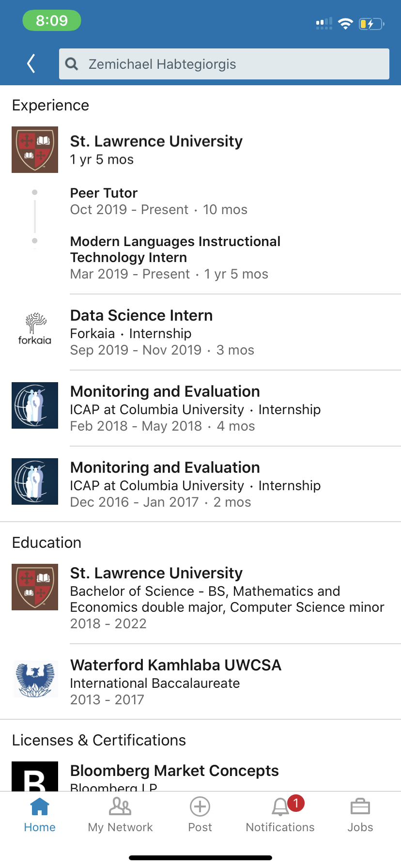Click the search magnifier icon
Screen dimensions: 401x868
click(72, 64)
